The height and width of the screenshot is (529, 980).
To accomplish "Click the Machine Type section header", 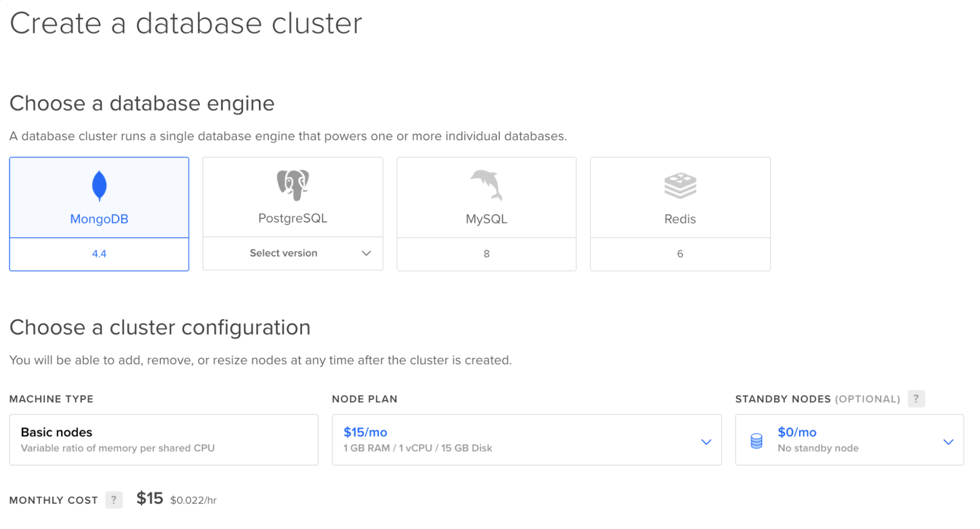I will click(x=51, y=399).
